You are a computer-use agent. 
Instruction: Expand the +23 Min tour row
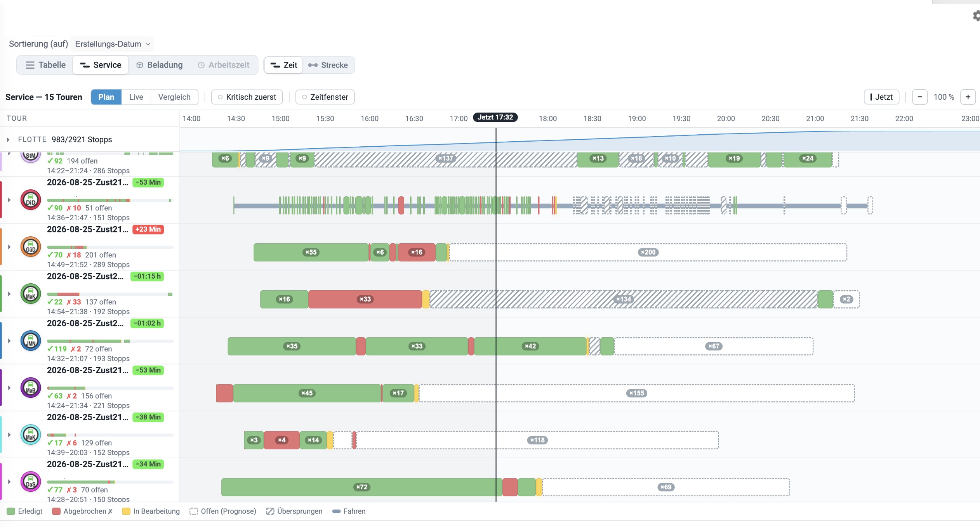9,247
